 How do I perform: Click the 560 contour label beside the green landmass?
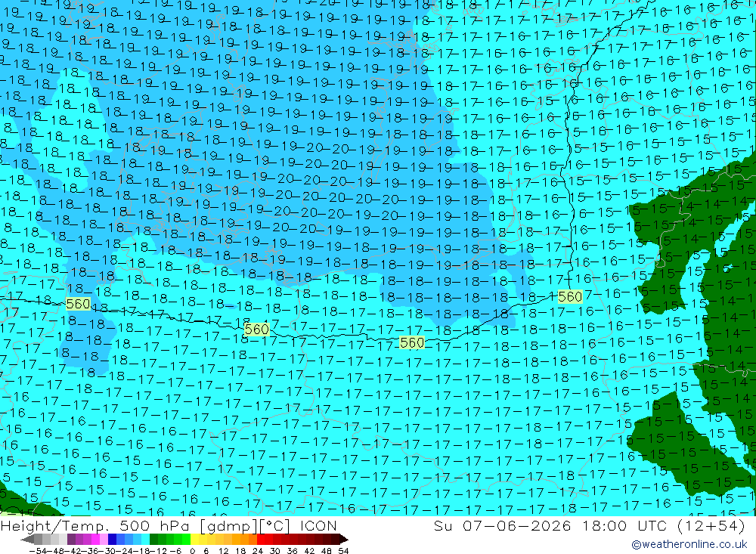tap(570, 296)
